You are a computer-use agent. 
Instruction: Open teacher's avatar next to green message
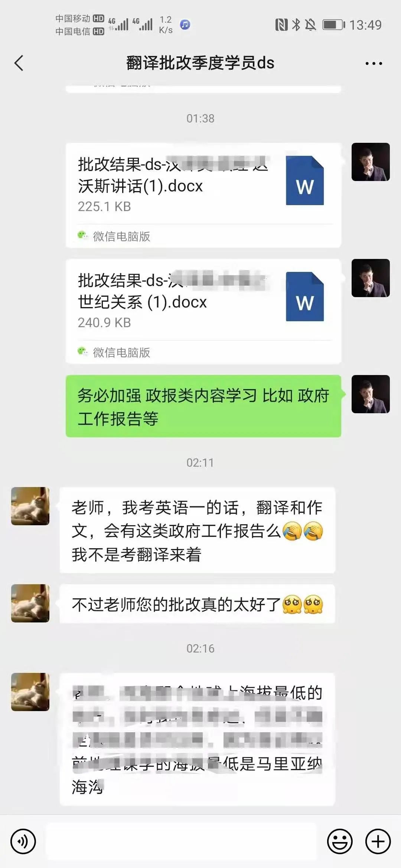pos(371,394)
